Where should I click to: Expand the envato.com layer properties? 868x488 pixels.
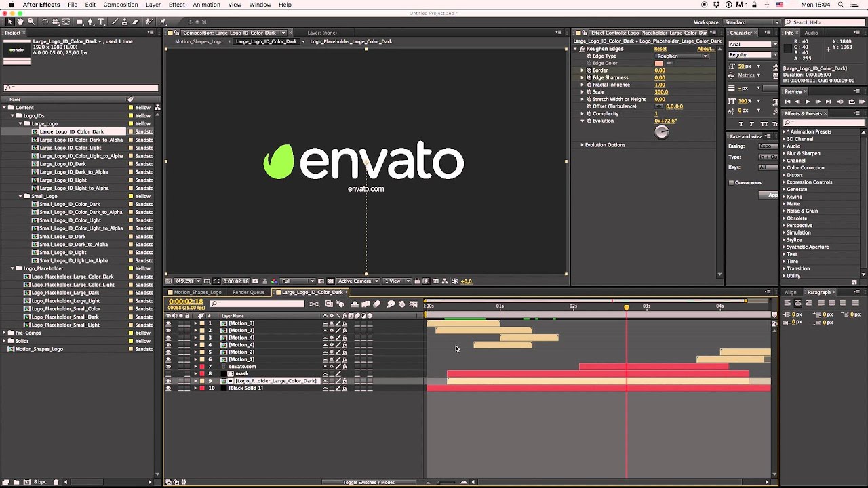(x=195, y=367)
